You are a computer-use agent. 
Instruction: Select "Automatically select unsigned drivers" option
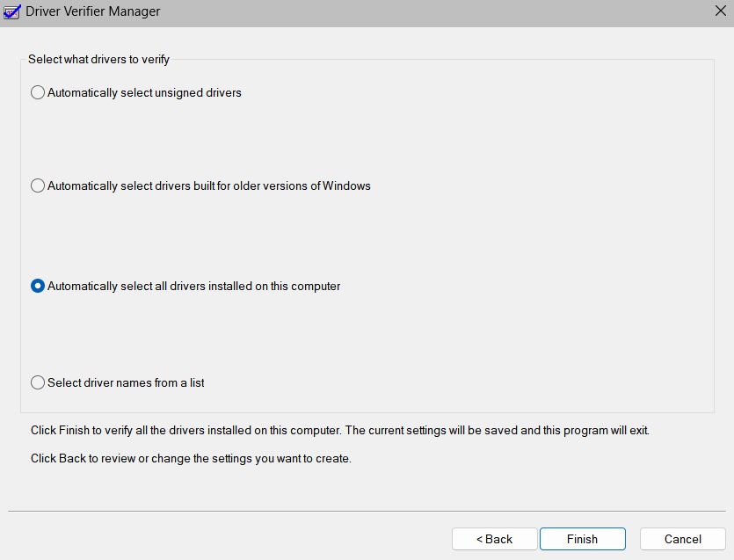(x=38, y=92)
